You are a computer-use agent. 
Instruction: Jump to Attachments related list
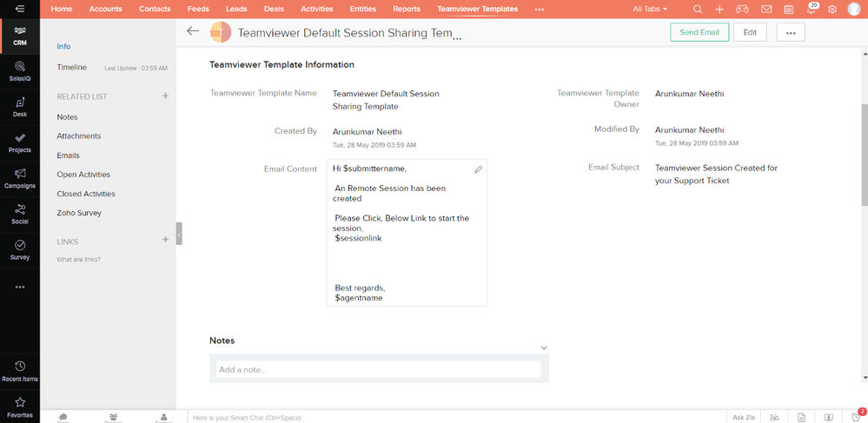click(x=78, y=135)
